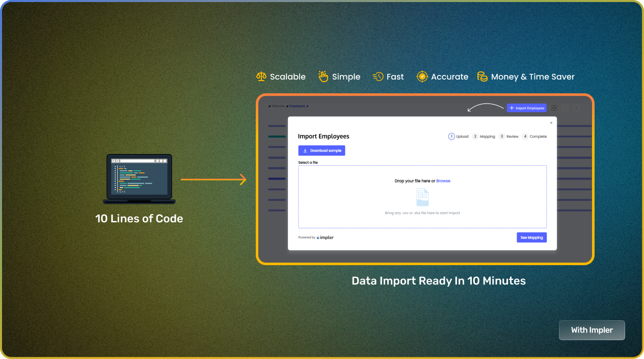Click the Simple hand tap icon
The image size is (644, 359).
coord(323,76)
